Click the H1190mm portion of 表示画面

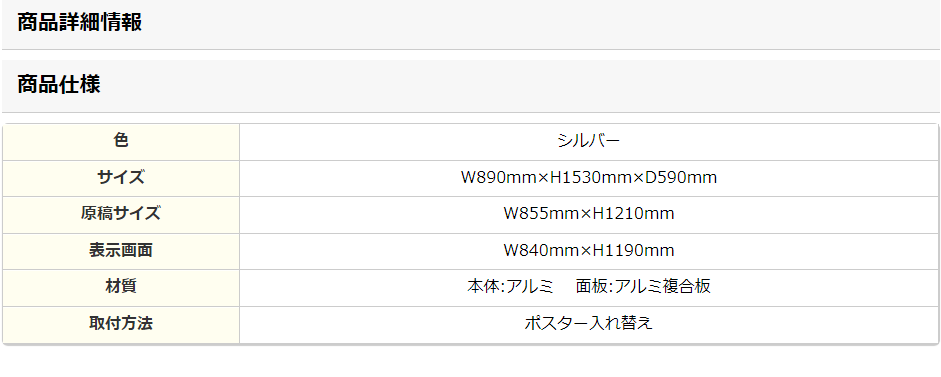[x=633, y=251]
